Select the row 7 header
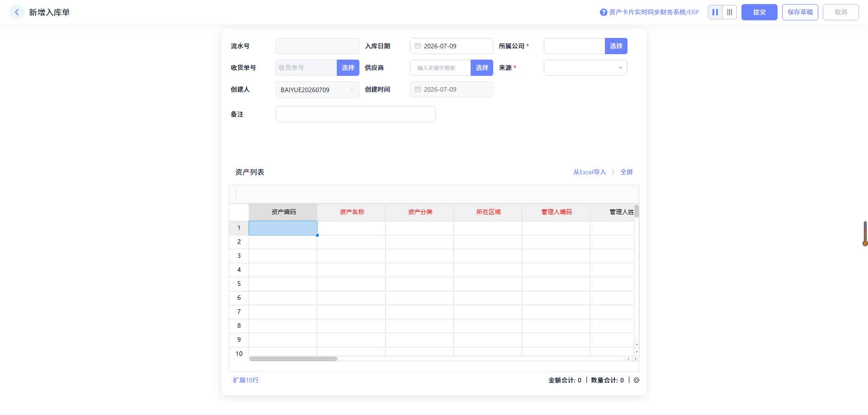This screenshot has width=868, height=415. pos(239,312)
